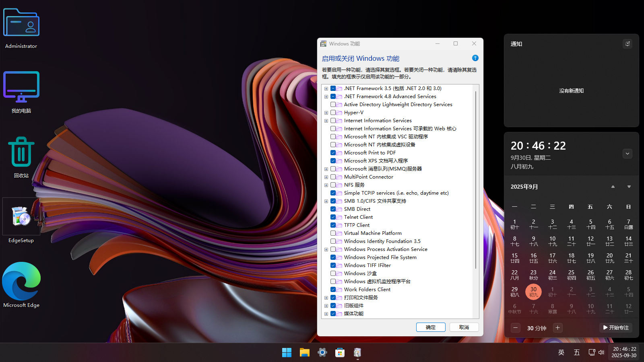
Task: Click the features list vertical scrollbar
Action: click(476, 180)
